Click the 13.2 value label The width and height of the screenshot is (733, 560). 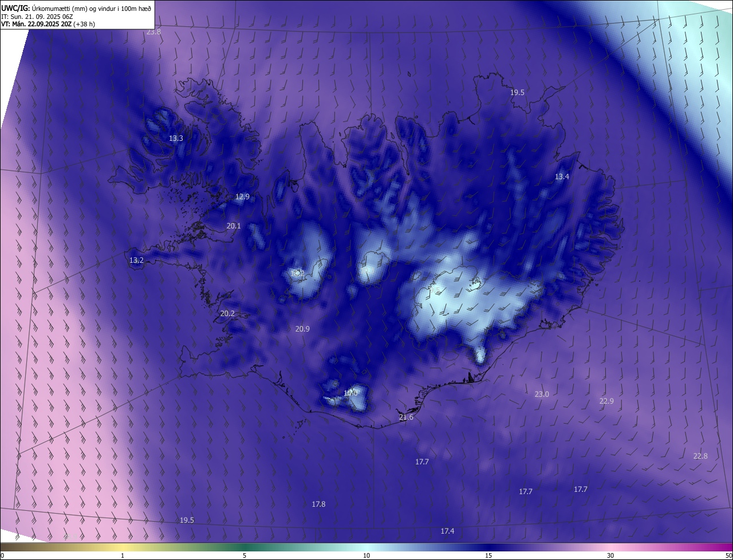click(136, 261)
